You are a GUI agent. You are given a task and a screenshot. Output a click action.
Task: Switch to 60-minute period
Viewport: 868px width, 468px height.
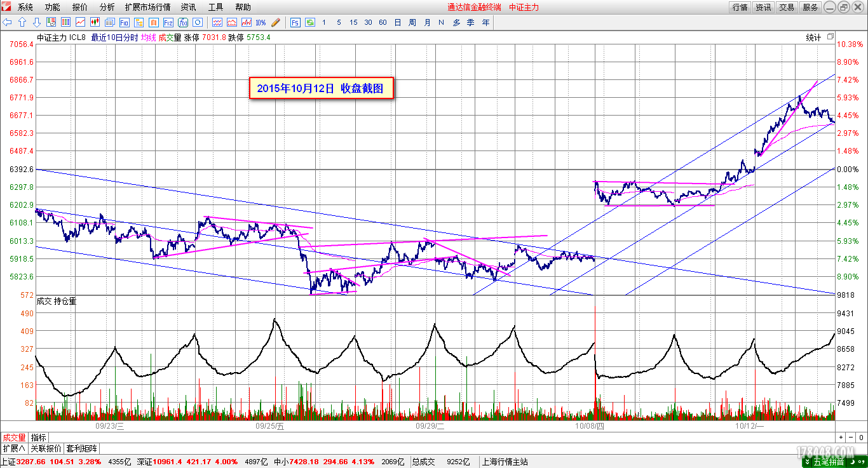click(x=383, y=22)
